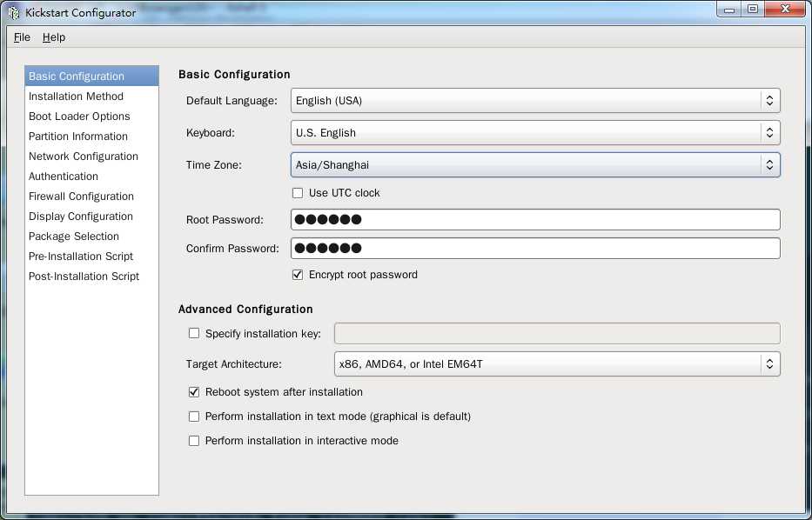Click the Root Password label

click(x=225, y=220)
